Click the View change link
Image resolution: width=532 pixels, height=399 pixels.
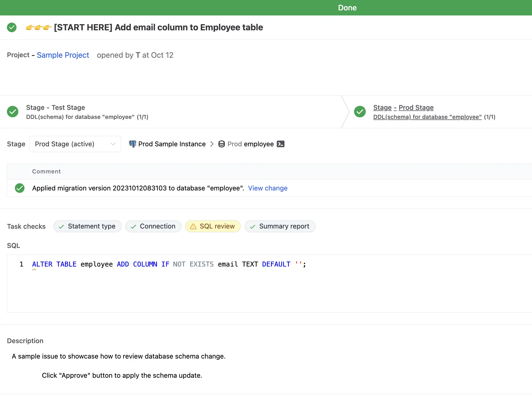point(268,188)
